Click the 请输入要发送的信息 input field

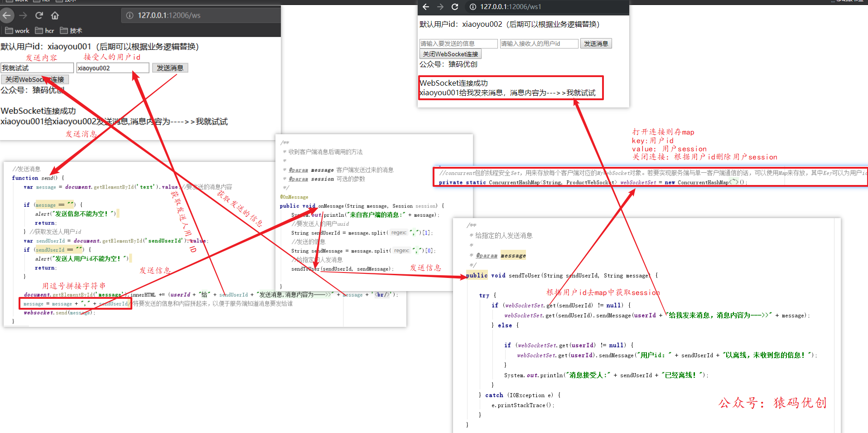[458, 44]
